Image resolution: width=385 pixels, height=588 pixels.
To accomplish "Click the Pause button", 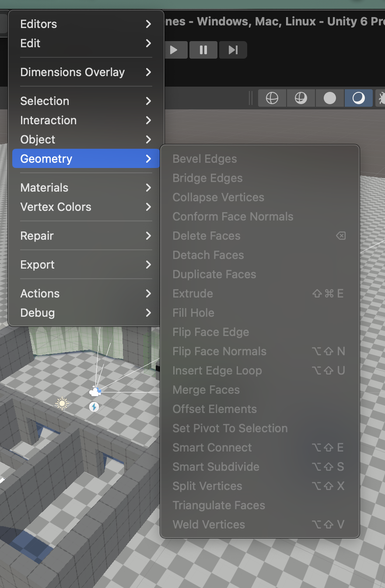I will 203,50.
